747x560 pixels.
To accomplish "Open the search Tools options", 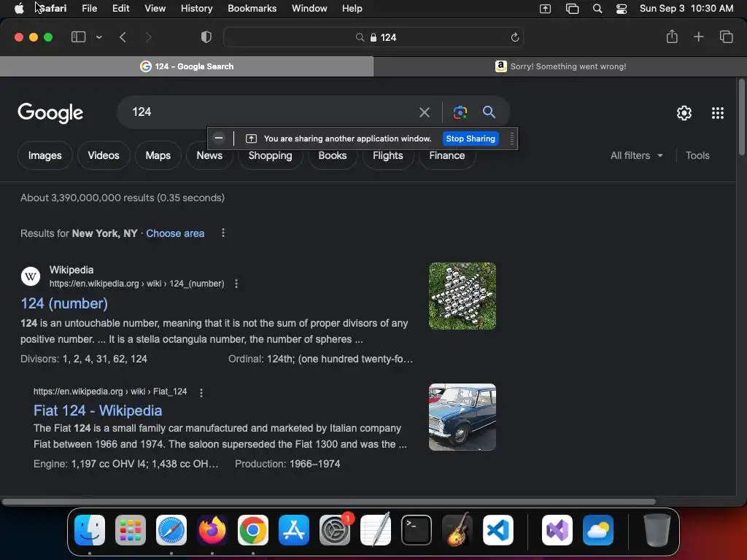I will 697,155.
